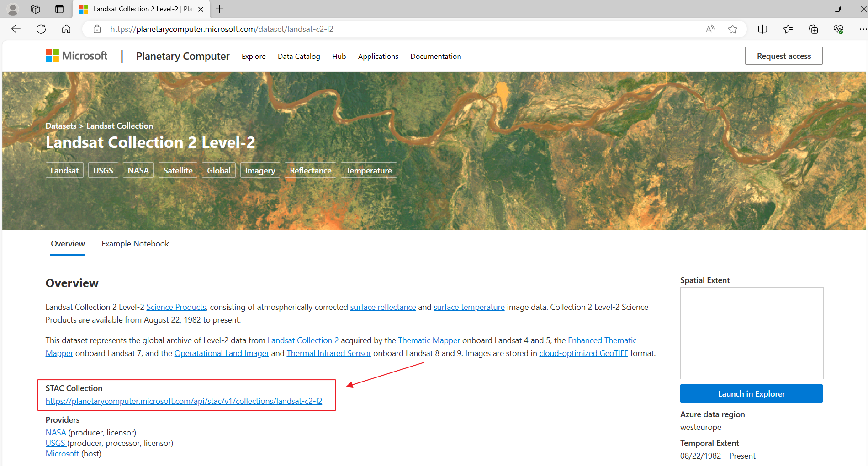The image size is (868, 466).
Task: Open Planetary Computer home link
Action: coord(183,56)
